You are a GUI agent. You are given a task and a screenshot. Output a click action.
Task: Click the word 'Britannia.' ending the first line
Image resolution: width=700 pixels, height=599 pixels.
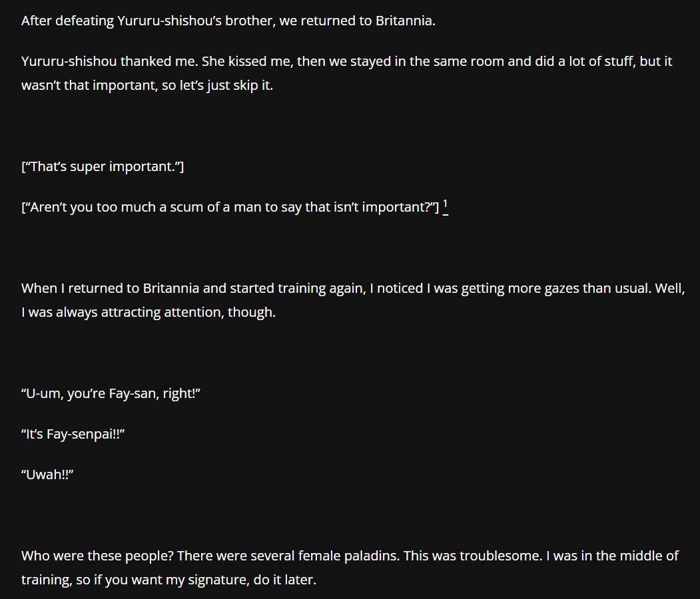click(406, 21)
